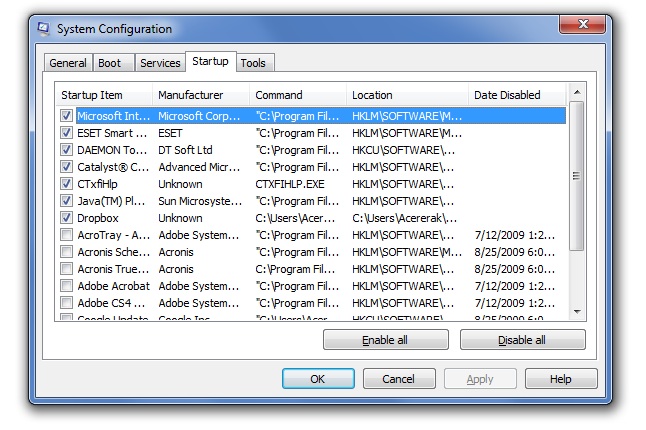Uncheck the ESET Smart startup checkbox
646x430 pixels.
pyautogui.click(x=66, y=132)
